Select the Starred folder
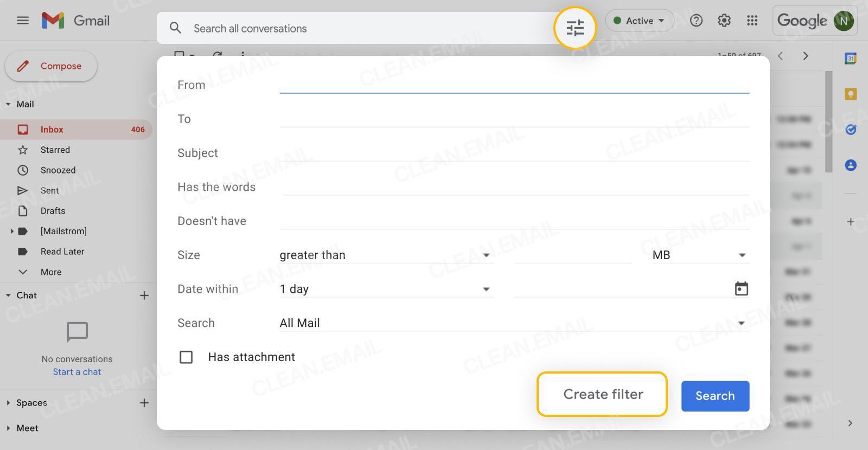This screenshot has width=868, height=450. click(55, 150)
